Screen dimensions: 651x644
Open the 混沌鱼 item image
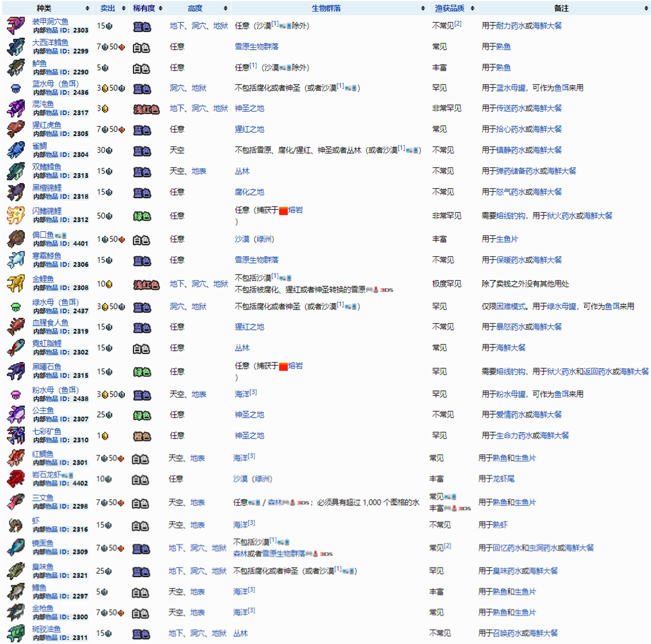pyautogui.click(x=15, y=109)
